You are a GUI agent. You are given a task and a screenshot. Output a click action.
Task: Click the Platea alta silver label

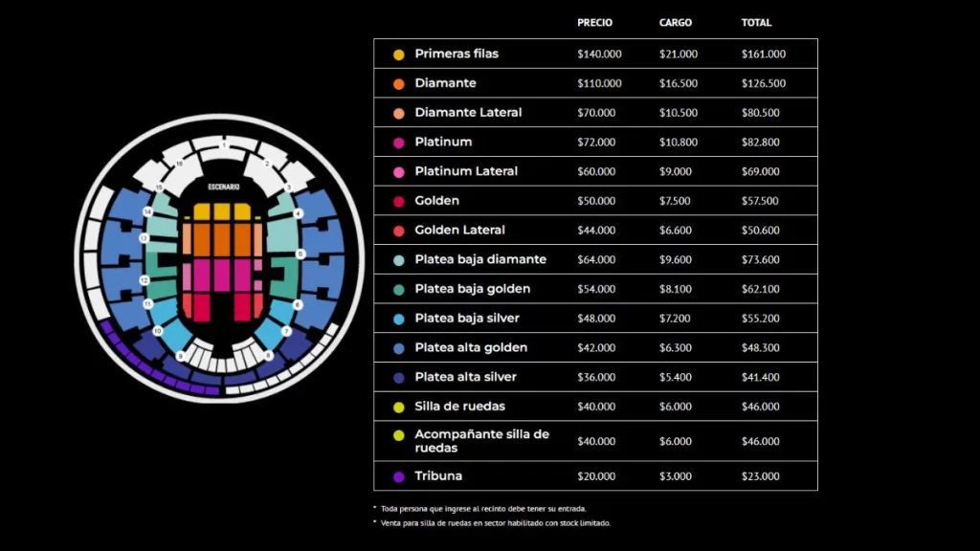[x=465, y=377]
